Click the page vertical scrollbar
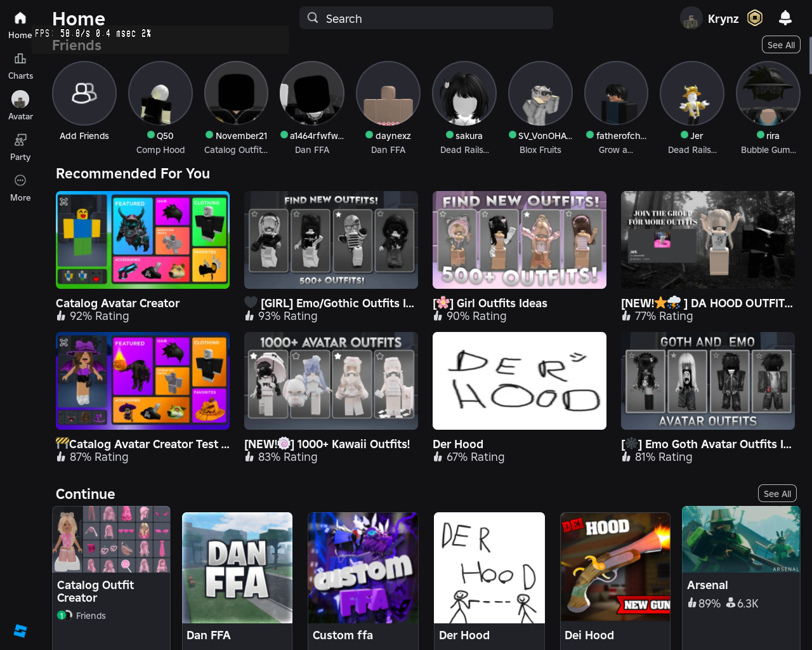Viewport: 812px width, 650px height. [810, 55]
